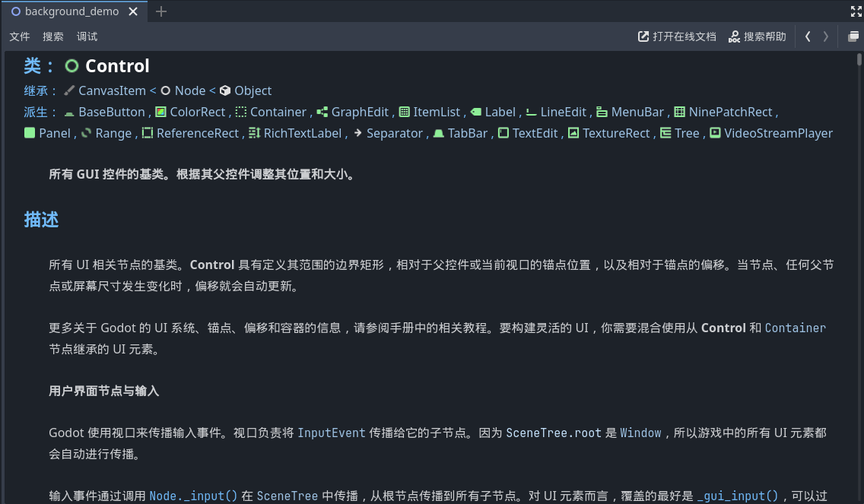Open VideoStreamPlayer derived class link
The image size is (864, 504).
pos(778,133)
